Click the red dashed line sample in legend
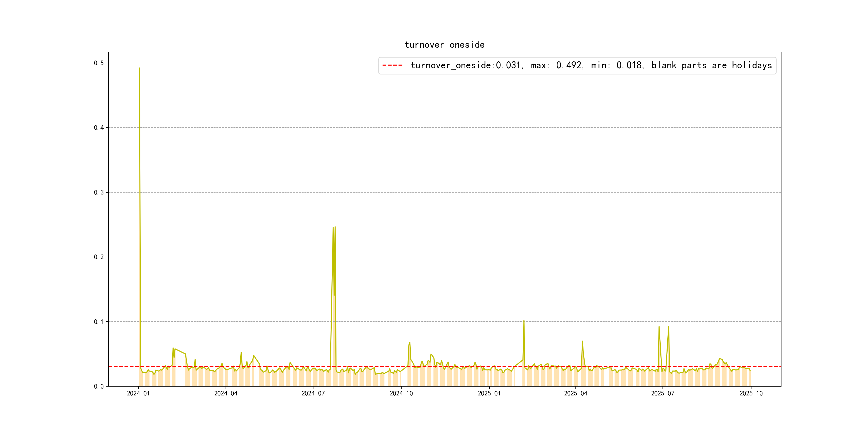 392,65
